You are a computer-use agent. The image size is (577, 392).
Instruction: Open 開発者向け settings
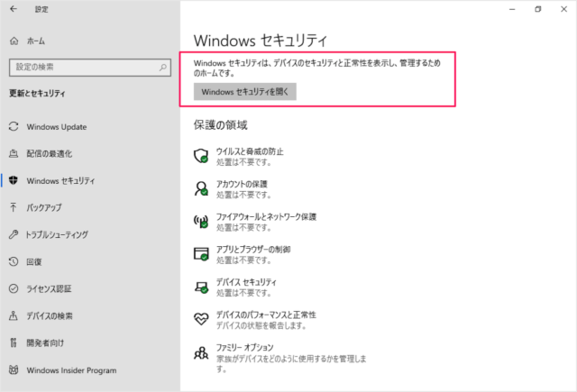click(x=45, y=342)
